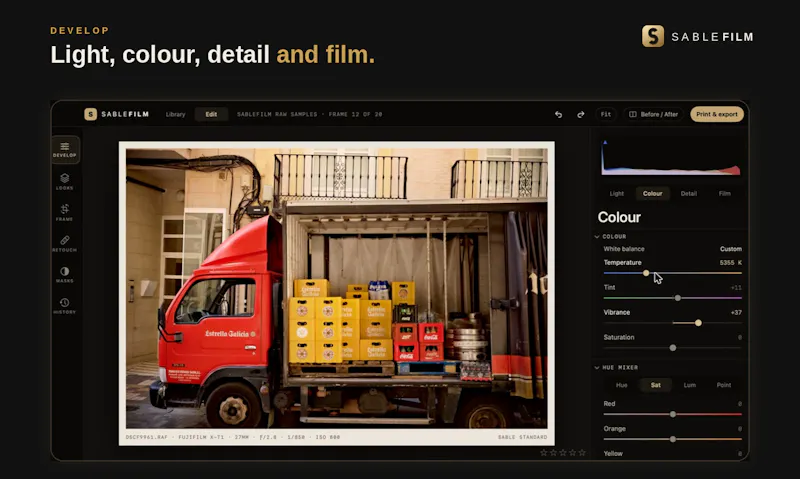Screen dimensions: 800x479
Task: Select Sat mode in Hue Mixer
Action: 656,385
